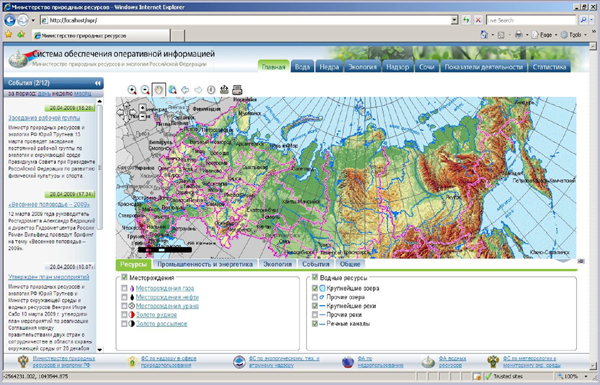This screenshot has width=600, height=385.
Task: Open Министерство природных ресурсов footer link
Action: [64, 362]
